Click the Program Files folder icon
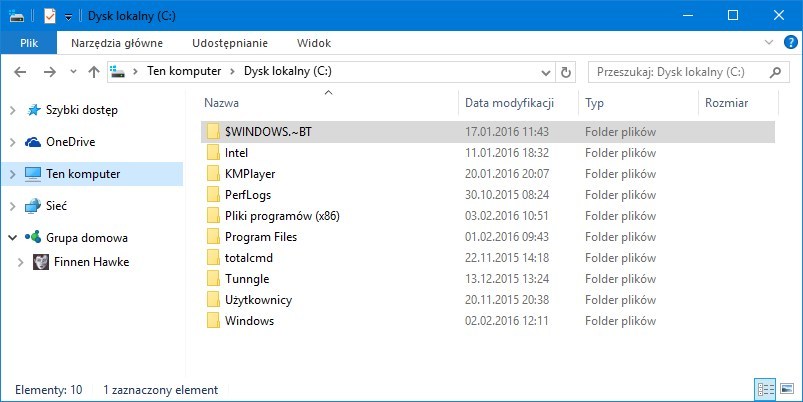The width and height of the screenshot is (803, 402). coord(214,237)
